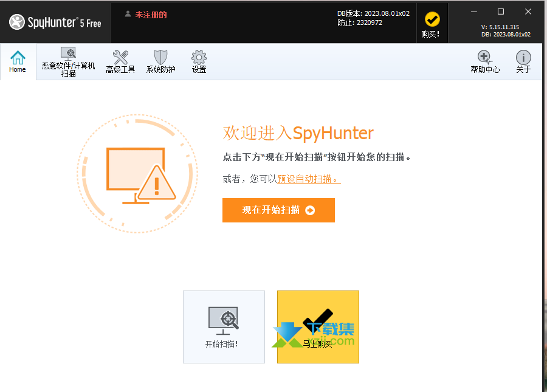Screen dimensions: 547x392
Task: Open the 帮助中心 help center
Action: pyautogui.click(x=485, y=62)
